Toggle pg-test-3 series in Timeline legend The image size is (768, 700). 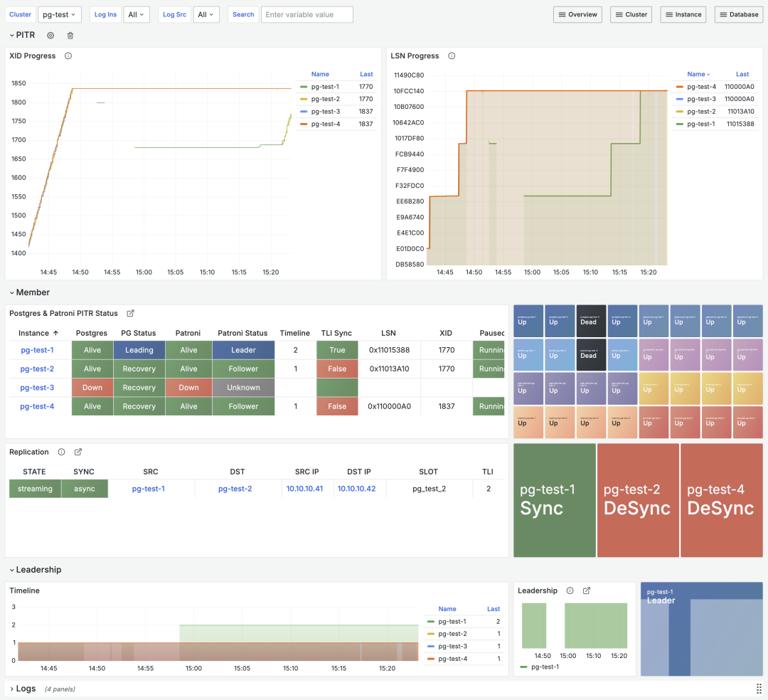click(x=452, y=647)
